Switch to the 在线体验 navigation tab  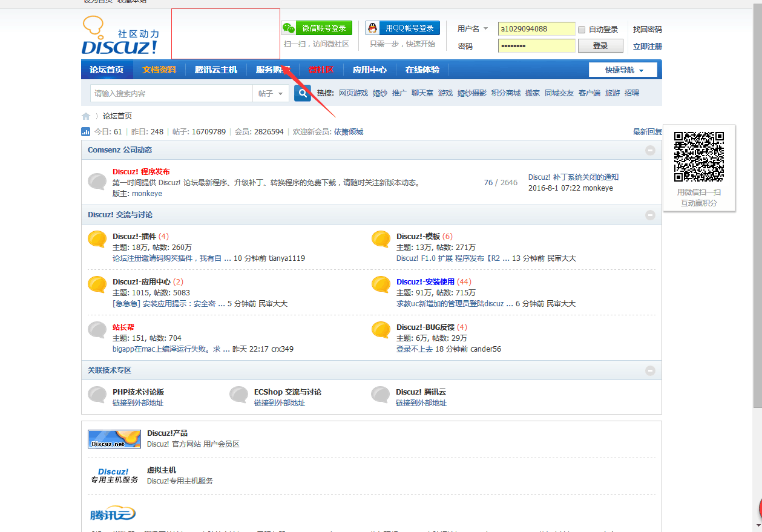click(422, 70)
